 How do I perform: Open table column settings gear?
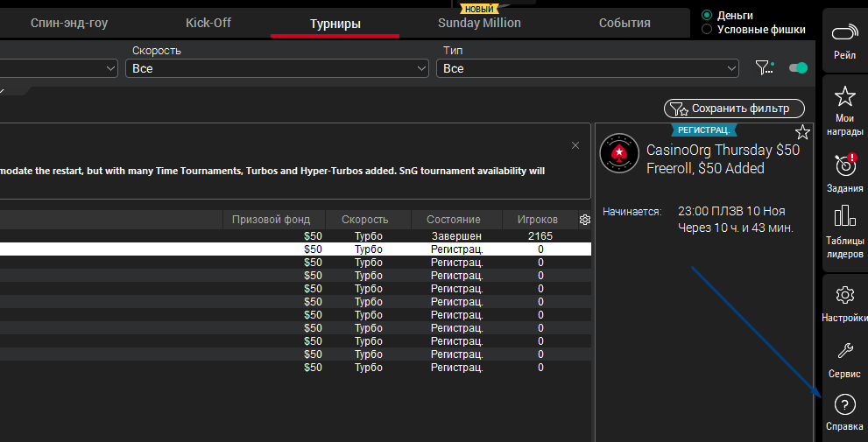[585, 220]
